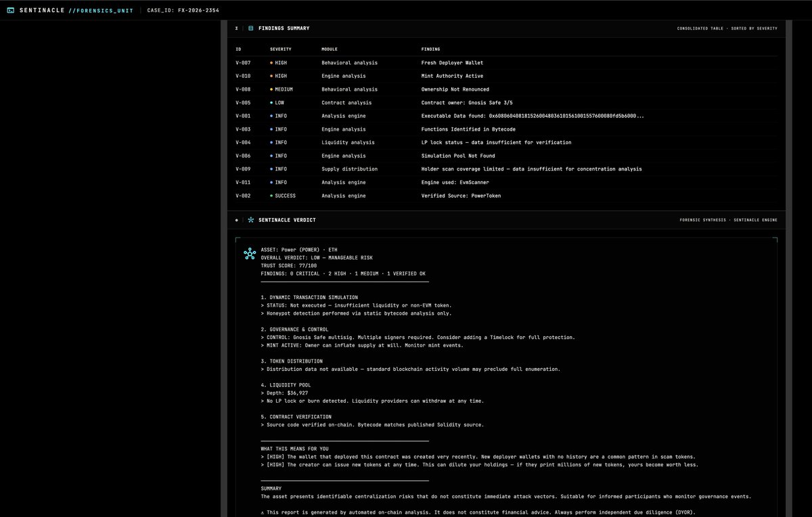
Task: Select finding ID V-010
Action: (243, 76)
